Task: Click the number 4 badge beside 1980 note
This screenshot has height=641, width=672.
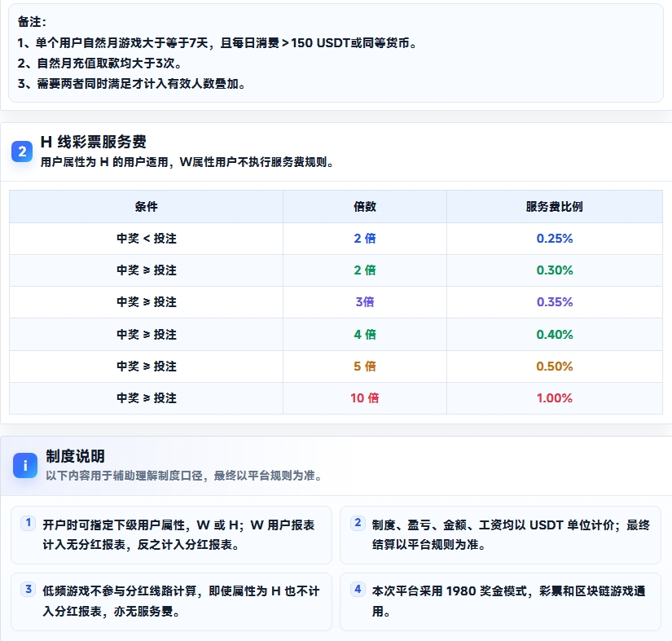Action: point(358,589)
